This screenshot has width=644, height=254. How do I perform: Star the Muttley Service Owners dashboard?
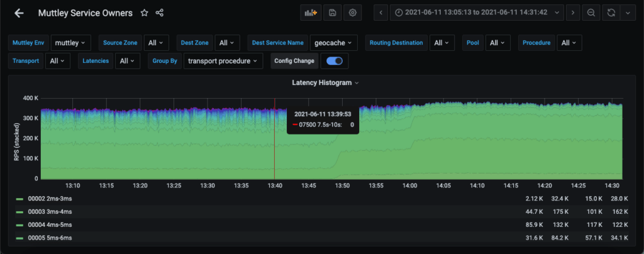pos(144,13)
